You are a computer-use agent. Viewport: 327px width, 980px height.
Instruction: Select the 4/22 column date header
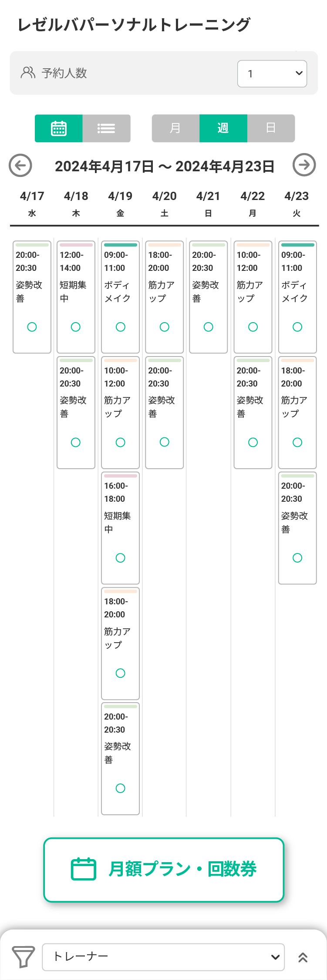pyautogui.click(x=253, y=203)
